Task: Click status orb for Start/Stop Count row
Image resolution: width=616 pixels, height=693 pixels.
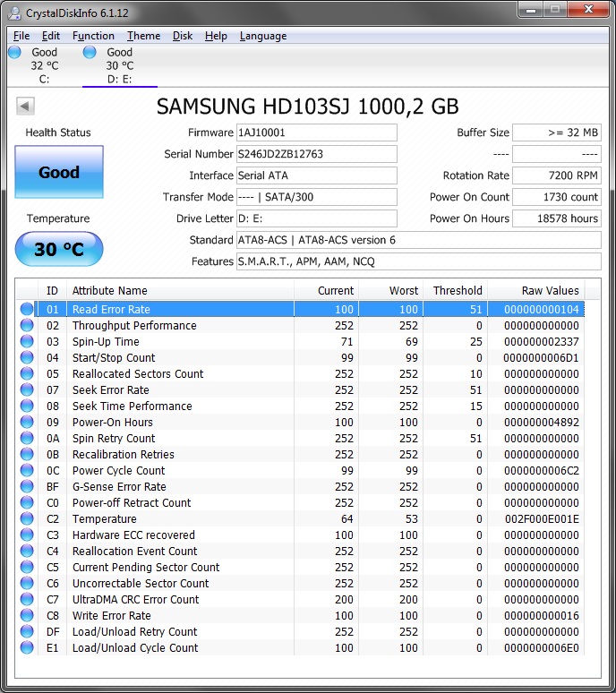Action: click(27, 357)
